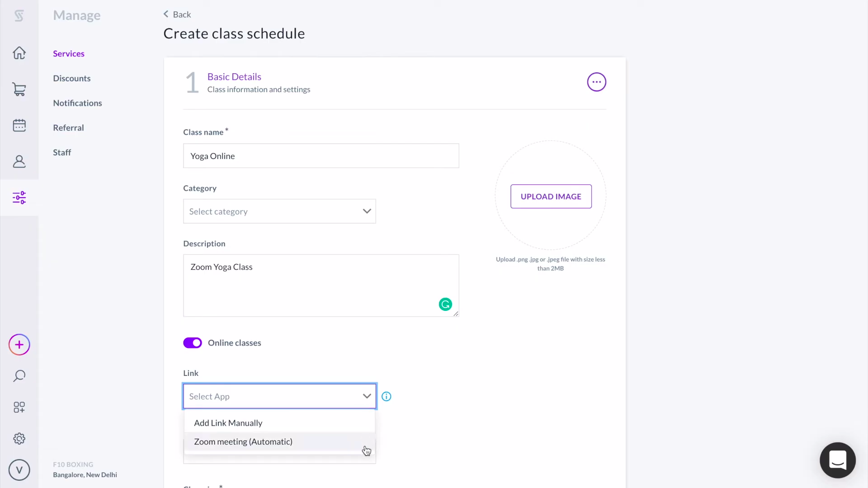Open Discounts in Manage menu
Viewport: 868px width, 488px height.
(71, 78)
